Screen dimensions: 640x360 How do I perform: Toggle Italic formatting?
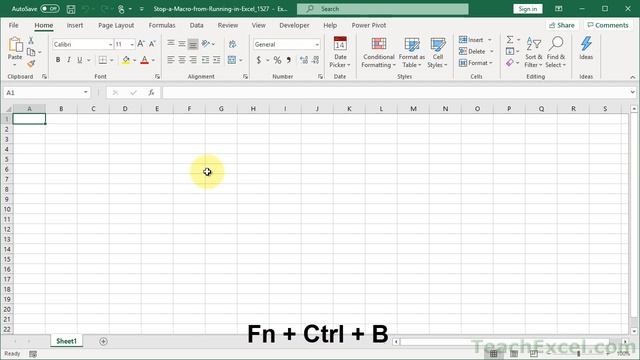69,60
